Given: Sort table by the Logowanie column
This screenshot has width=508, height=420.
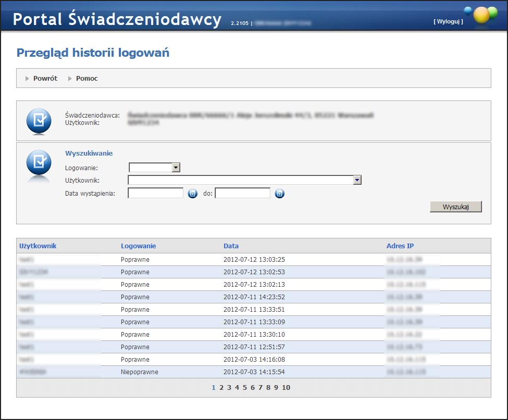Looking at the screenshot, I should (139, 246).
